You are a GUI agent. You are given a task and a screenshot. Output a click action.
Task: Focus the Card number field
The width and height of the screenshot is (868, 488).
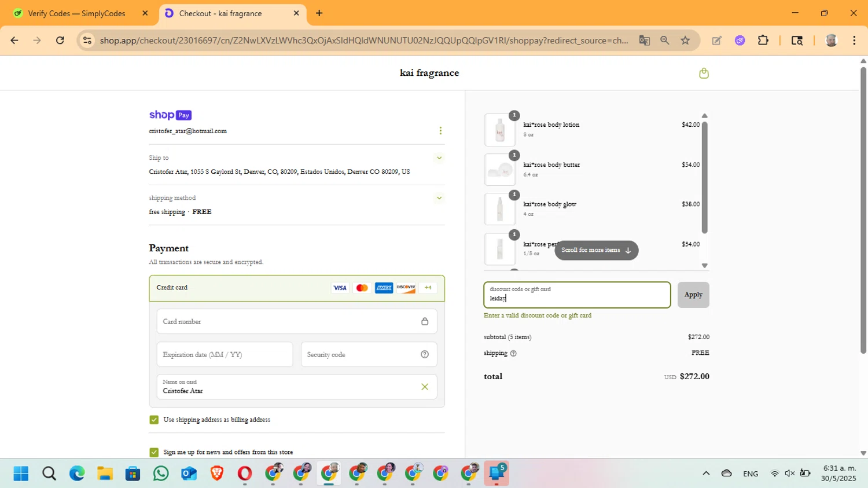(x=297, y=321)
